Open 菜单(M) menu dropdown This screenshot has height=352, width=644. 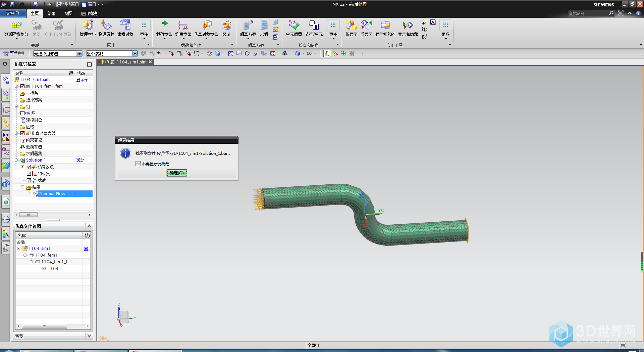15,53
